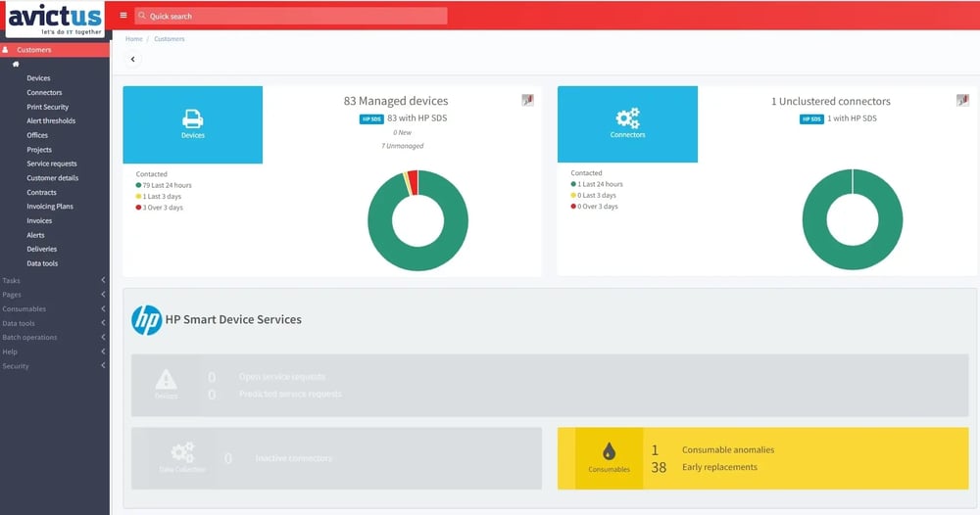Toggle the hamburger menu icon
The width and height of the screenshot is (980, 515).
click(123, 16)
